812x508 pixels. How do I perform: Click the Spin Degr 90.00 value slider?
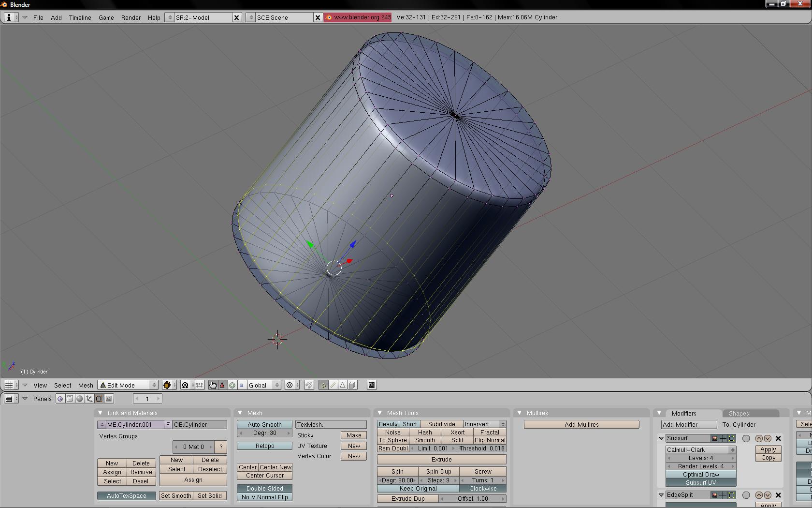pyautogui.click(x=397, y=480)
